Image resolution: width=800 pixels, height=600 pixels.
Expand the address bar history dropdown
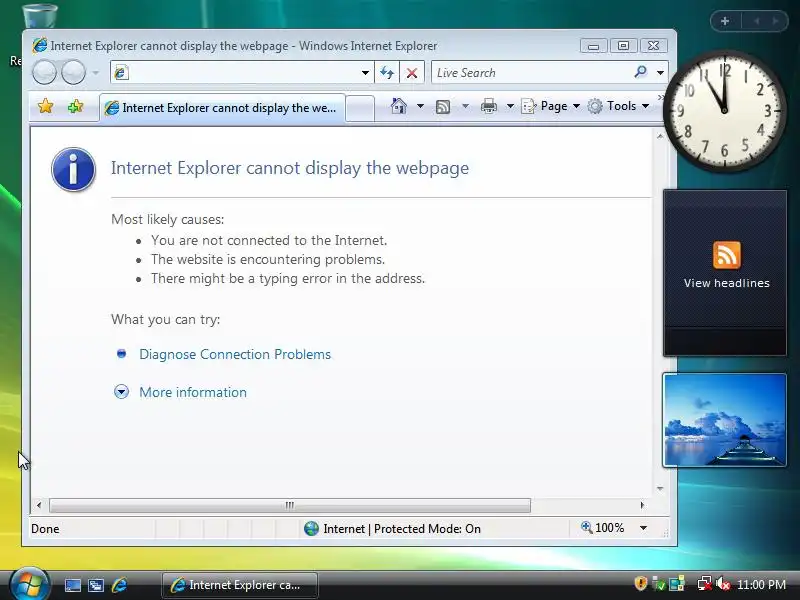[x=365, y=73]
